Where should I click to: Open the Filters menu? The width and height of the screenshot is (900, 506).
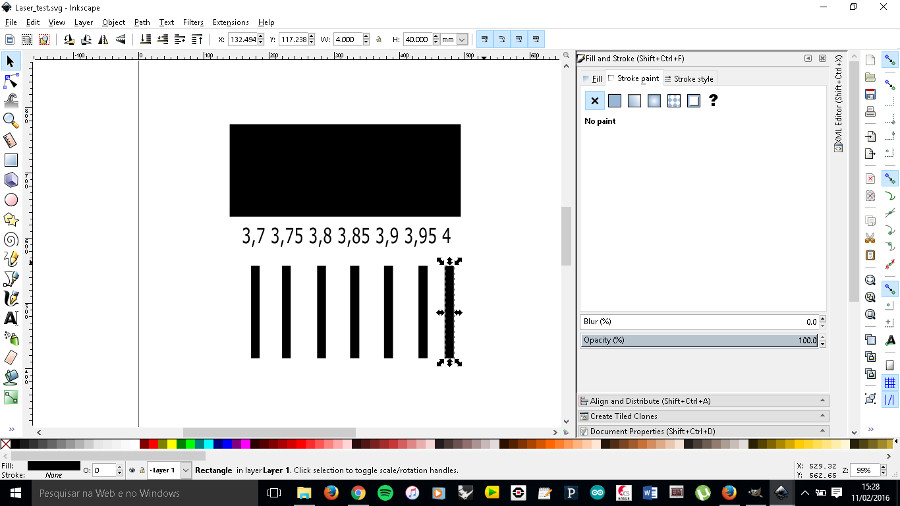[193, 22]
